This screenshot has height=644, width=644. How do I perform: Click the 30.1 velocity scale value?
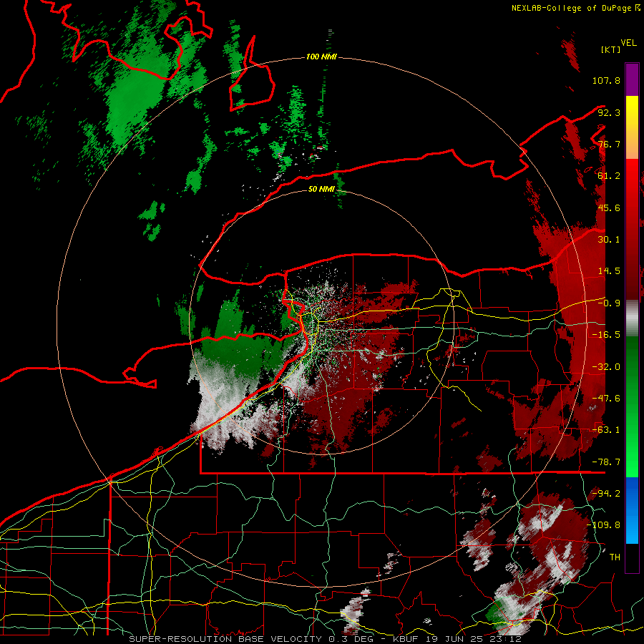click(x=609, y=240)
